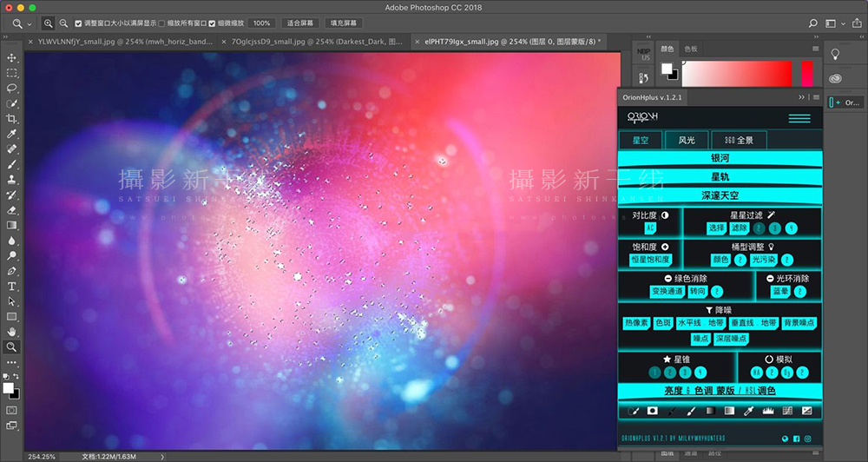
Task: Toggle scrubby zoom checkbox
Action: click(x=212, y=23)
